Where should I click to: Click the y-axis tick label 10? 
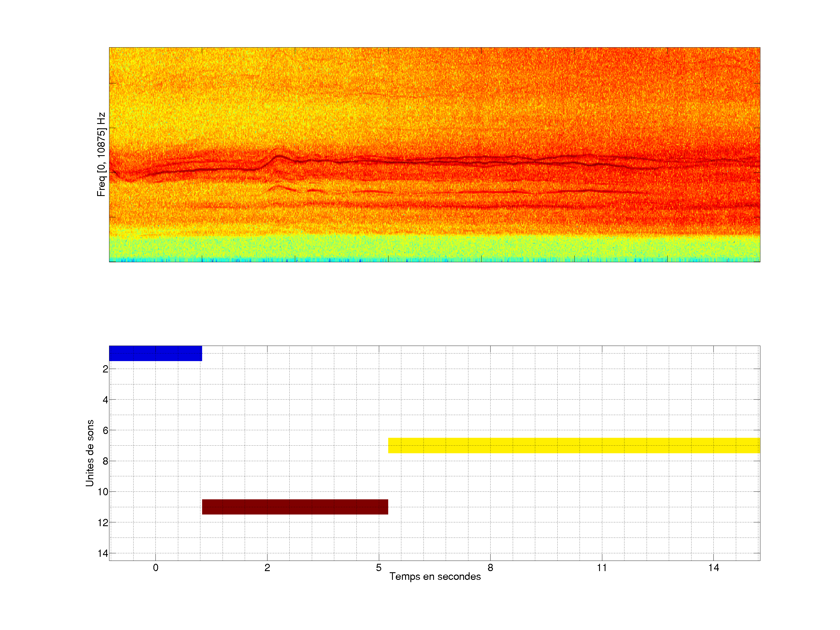[103, 492]
